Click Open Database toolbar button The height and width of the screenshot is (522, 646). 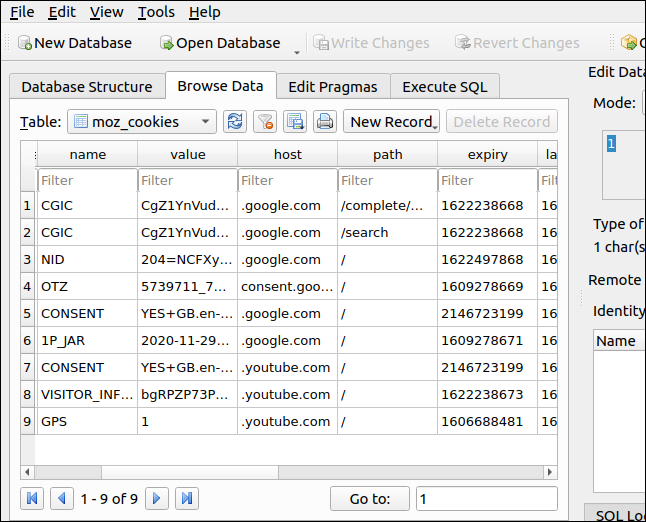point(219,43)
